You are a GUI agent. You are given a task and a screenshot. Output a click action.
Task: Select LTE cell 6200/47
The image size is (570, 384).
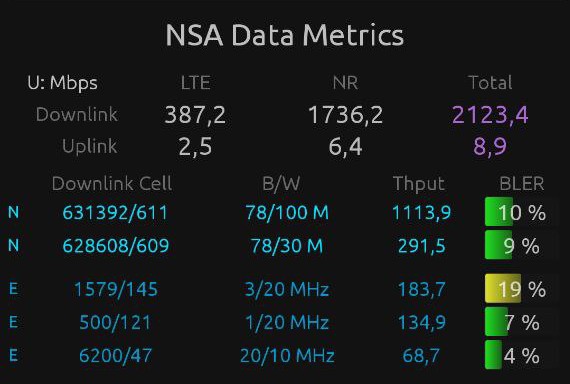pos(116,355)
